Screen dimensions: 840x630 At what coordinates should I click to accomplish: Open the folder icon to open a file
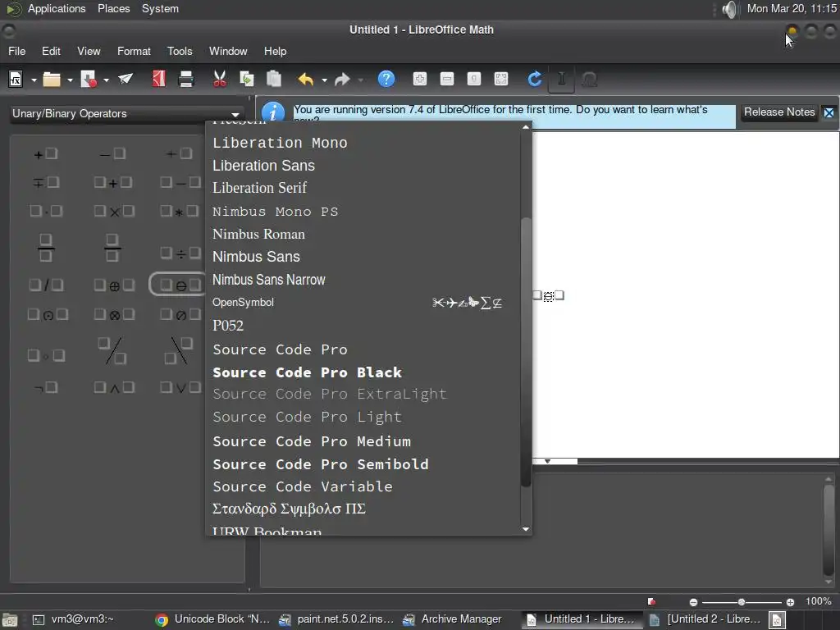pos(52,80)
